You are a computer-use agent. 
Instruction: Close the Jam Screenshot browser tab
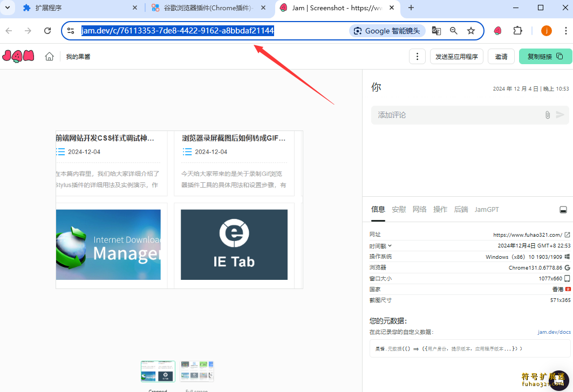coord(392,8)
